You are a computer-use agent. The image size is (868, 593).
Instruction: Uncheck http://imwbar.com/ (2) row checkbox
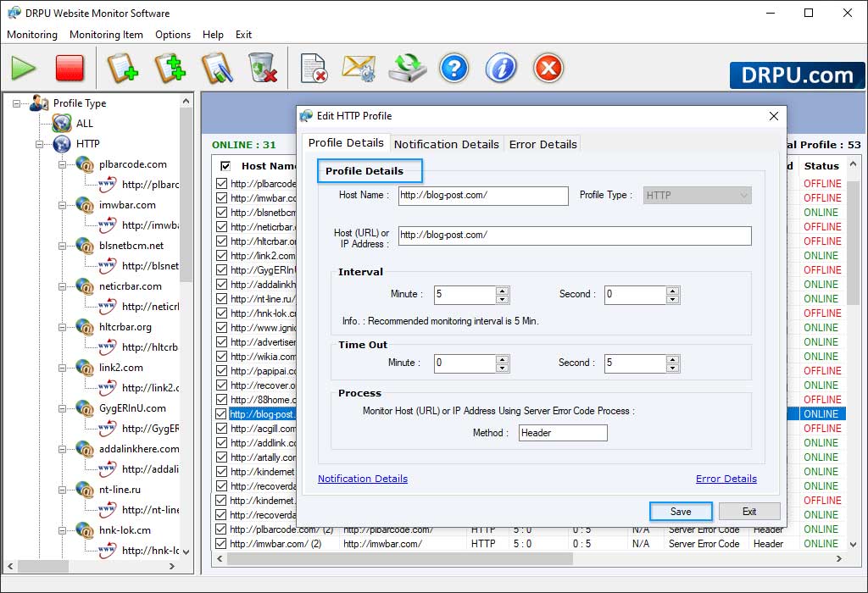click(221, 544)
